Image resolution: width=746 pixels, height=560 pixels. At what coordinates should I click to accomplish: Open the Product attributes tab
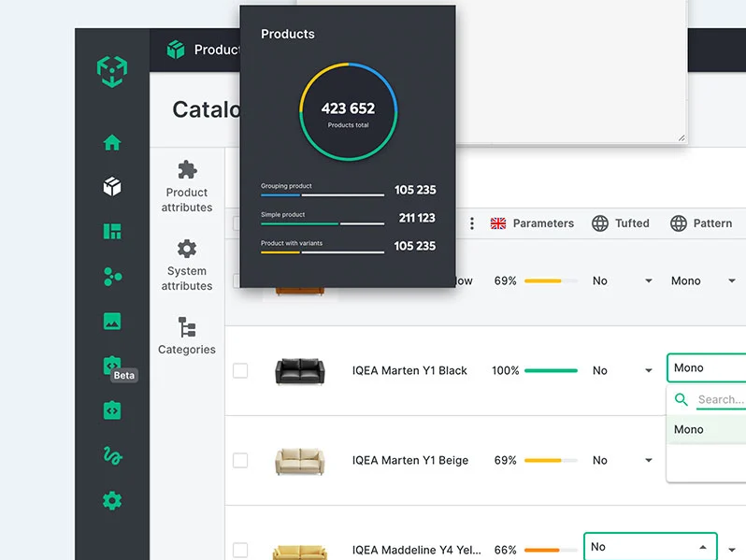187,185
